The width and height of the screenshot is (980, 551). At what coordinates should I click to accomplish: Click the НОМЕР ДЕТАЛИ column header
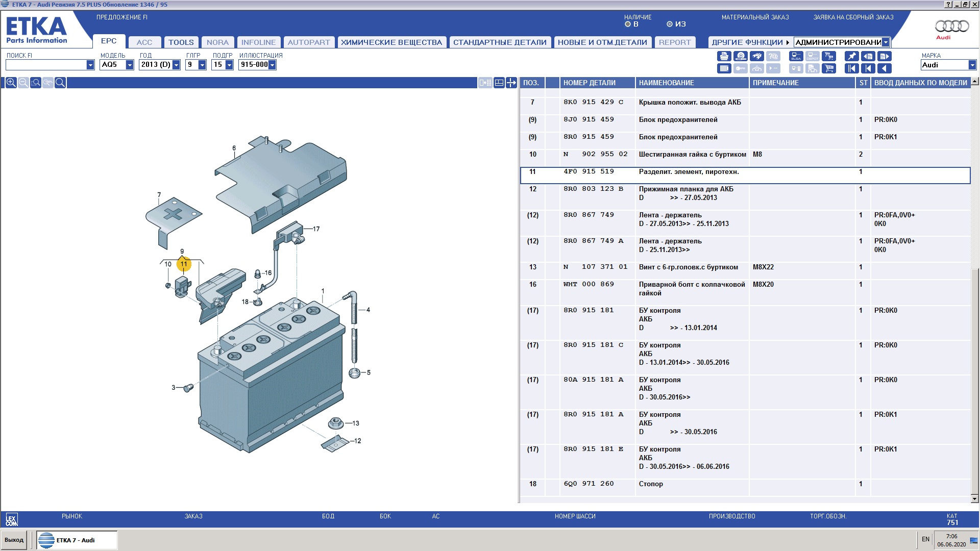598,83
